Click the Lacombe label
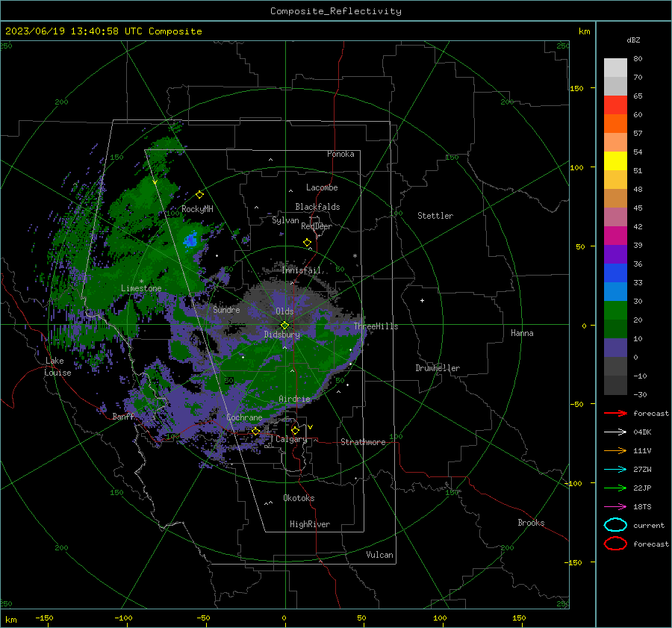The image size is (672, 628). (x=322, y=187)
